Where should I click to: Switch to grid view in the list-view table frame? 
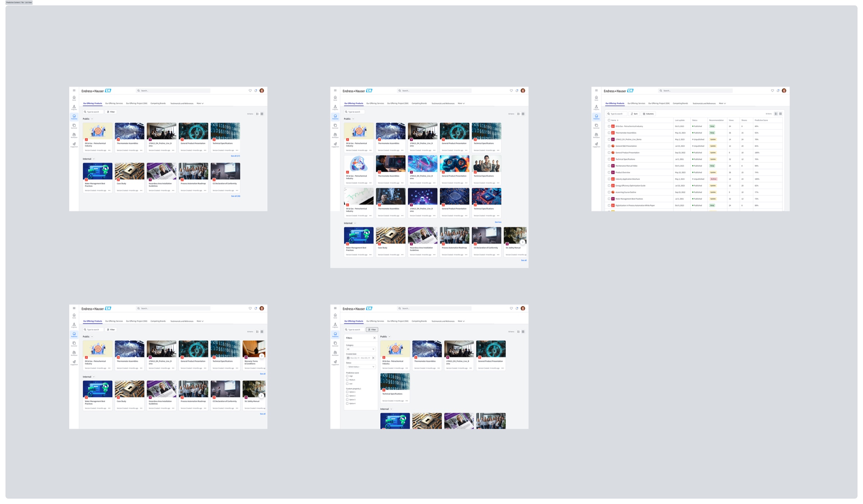(x=780, y=114)
